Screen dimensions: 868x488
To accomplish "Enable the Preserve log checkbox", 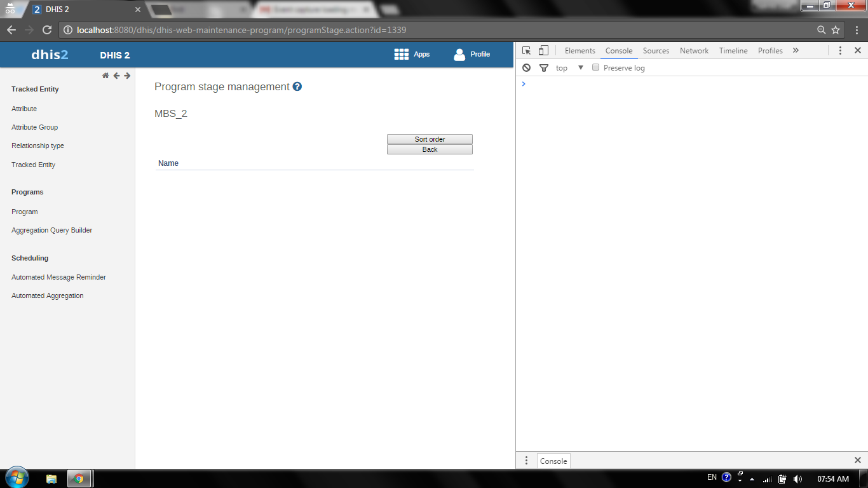I will point(595,67).
